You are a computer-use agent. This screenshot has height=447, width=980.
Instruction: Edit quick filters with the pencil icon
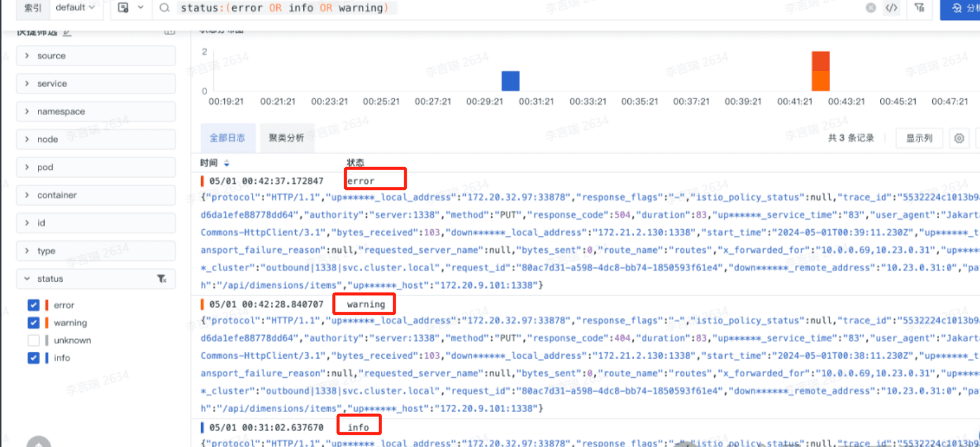pos(67,32)
